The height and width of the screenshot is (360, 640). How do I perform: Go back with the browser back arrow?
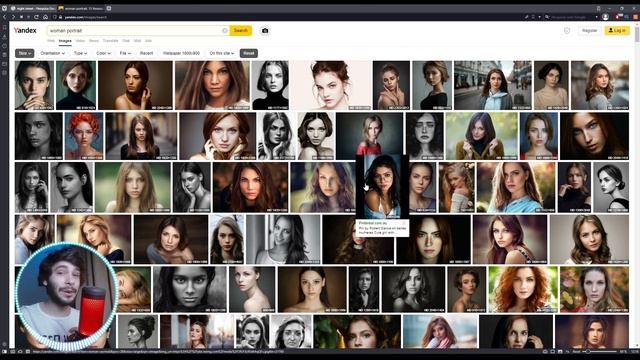4,17
